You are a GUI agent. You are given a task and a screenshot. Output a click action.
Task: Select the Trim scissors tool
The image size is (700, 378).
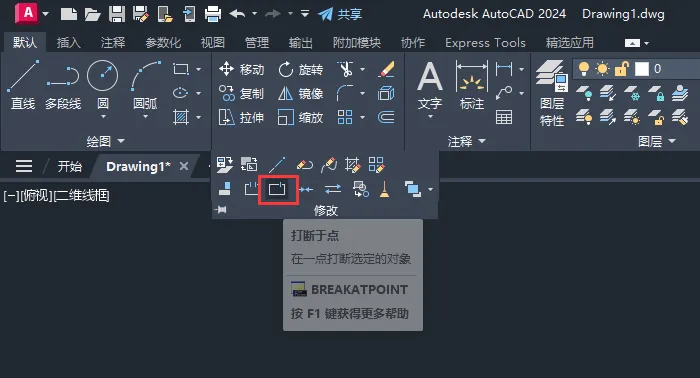[345, 69]
